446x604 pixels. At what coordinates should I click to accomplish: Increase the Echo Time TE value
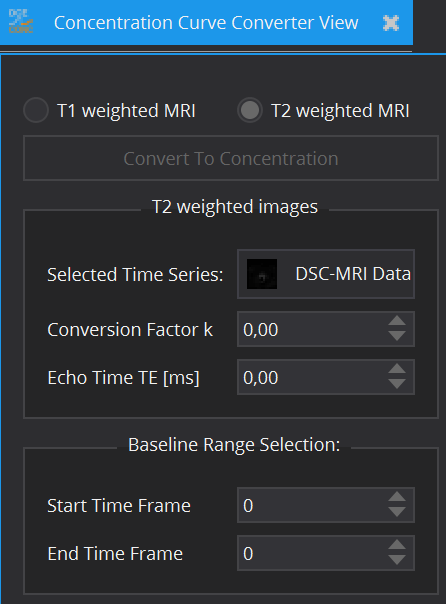tap(397, 369)
